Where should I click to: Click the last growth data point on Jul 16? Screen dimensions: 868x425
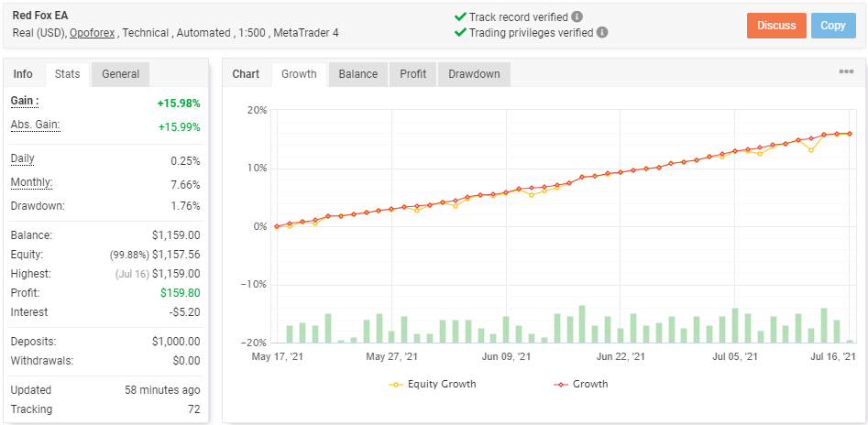(x=850, y=134)
